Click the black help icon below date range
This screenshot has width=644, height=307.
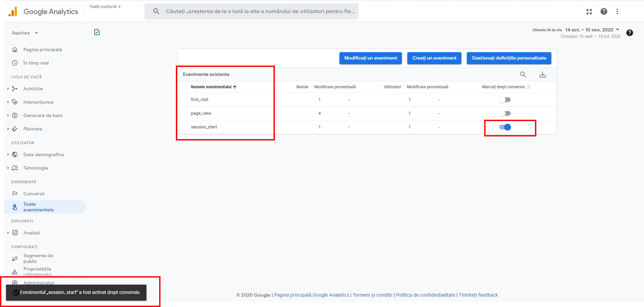[629, 33]
